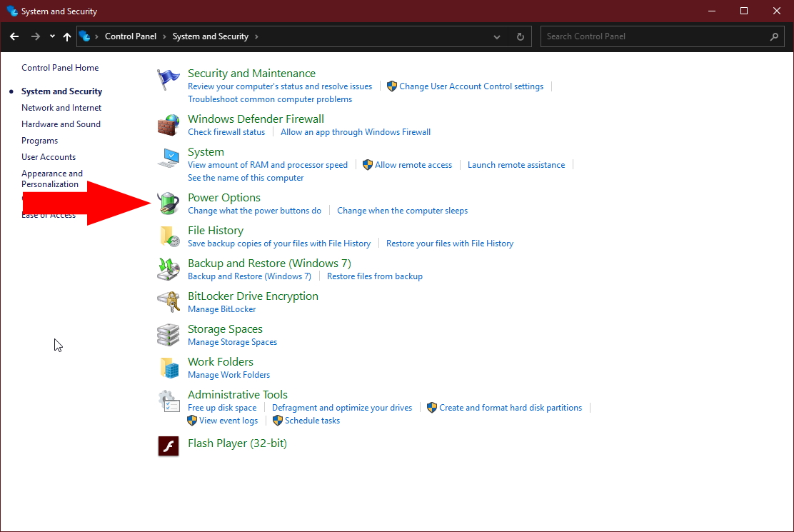Viewport: 794px width, 532px height.
Task: Open the Power Options heading link
Action: pyautogui.click(x=224, y=197)
